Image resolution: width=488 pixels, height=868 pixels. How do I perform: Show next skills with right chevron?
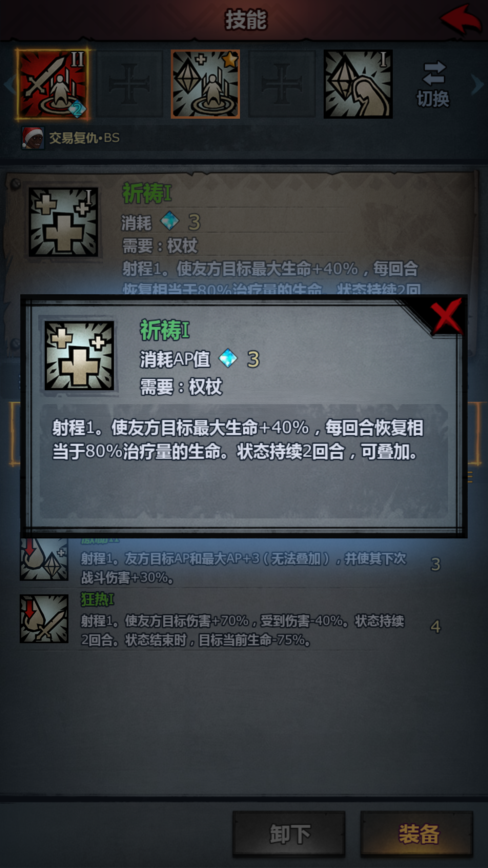[478, 84]
